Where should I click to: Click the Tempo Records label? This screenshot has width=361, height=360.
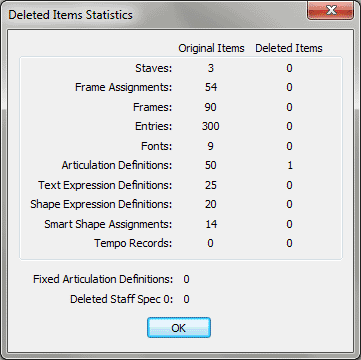(x=133, y=243)
